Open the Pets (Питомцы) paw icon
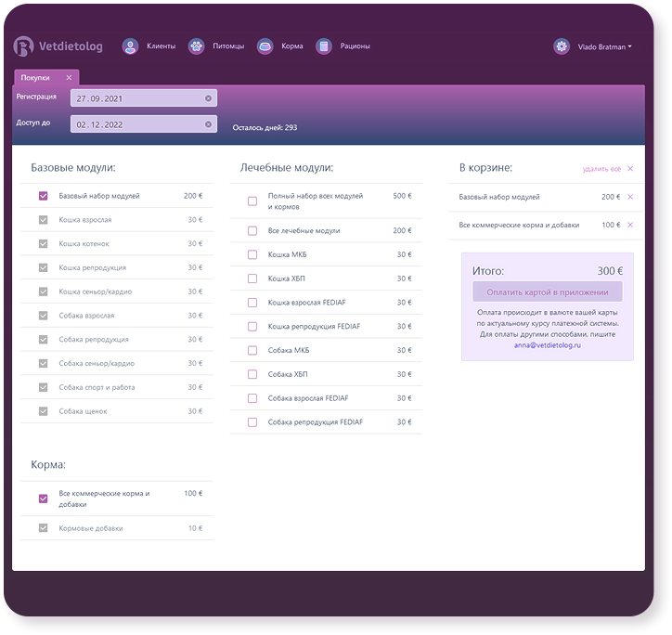Screen dimensions: 672x635 pos(196,46)
